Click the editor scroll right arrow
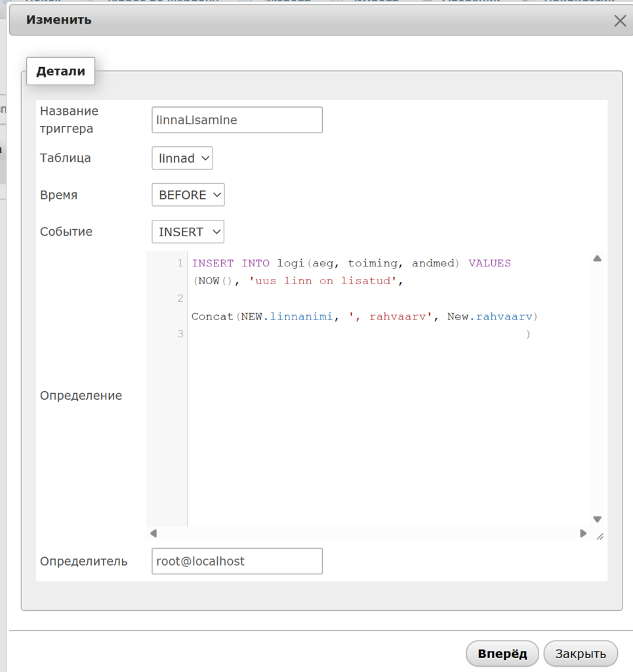Viewport: 633px width, 672px height. point(583,533)
